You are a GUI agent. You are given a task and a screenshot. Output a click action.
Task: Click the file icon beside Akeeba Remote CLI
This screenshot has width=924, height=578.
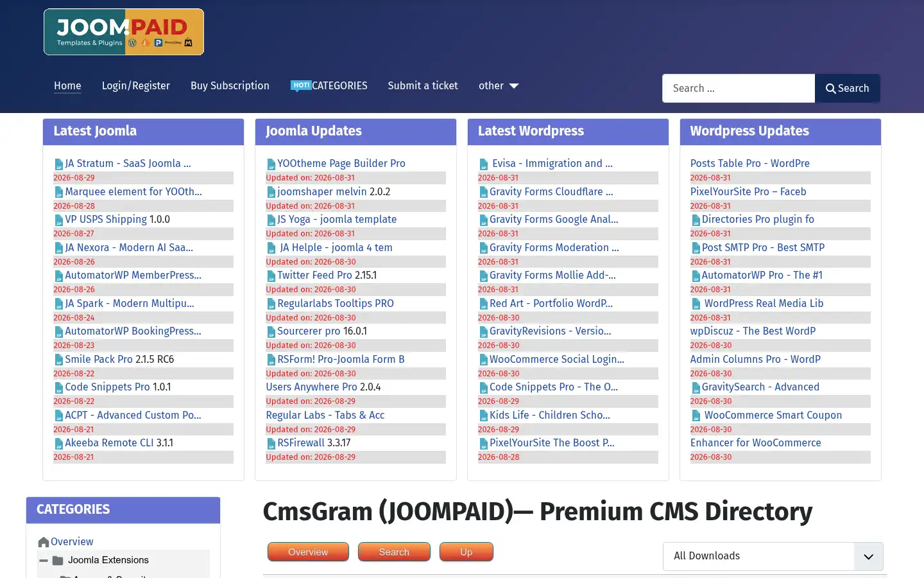tap(59, 444)
